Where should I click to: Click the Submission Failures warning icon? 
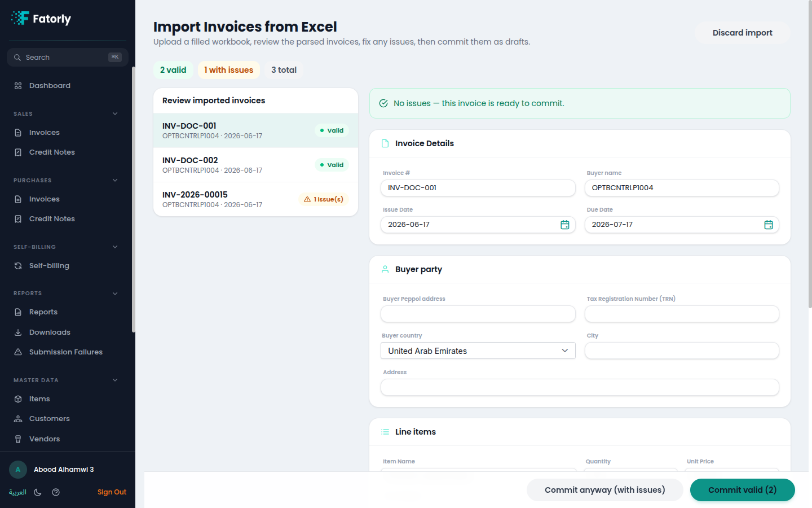point(18,352)
